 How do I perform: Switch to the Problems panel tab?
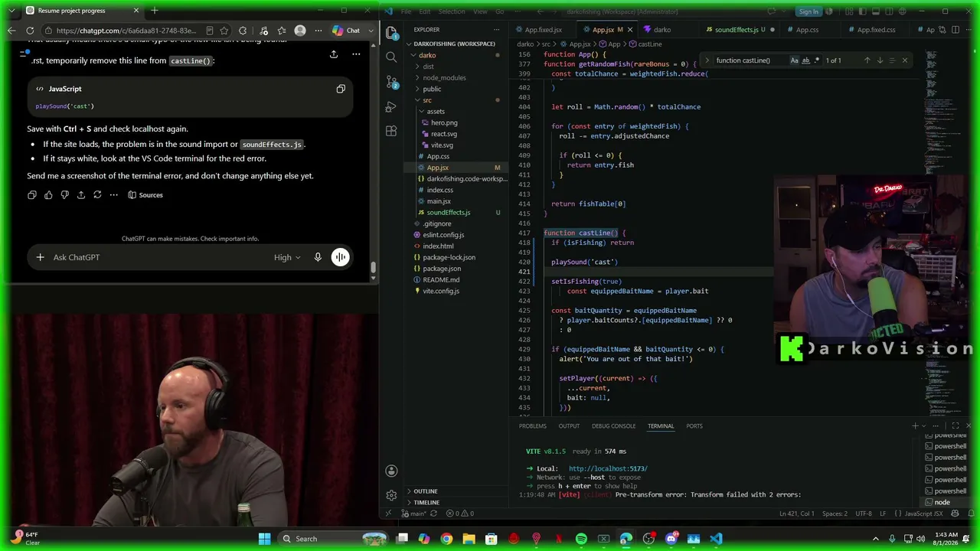(533, 426)
